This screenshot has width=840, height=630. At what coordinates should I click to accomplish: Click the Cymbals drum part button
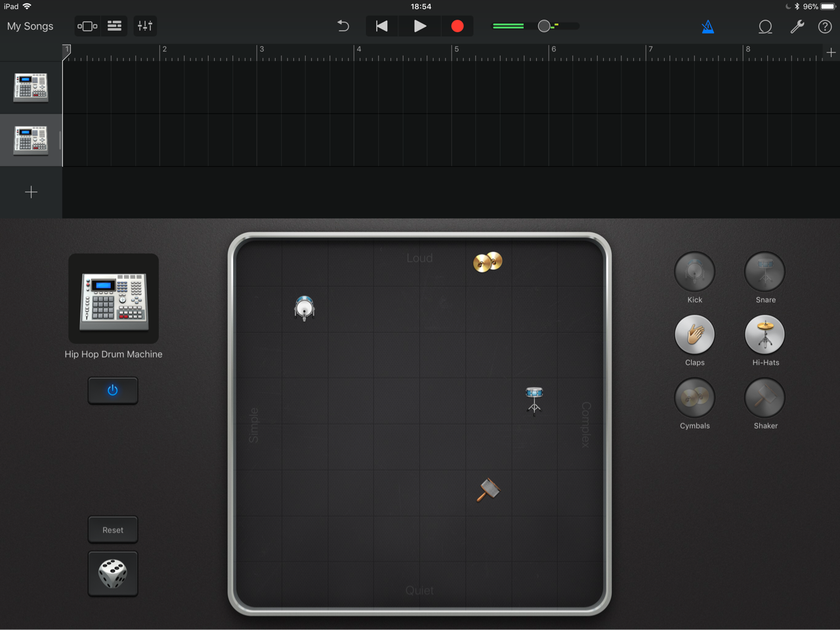pyautogui.click(x=694, y=398)
